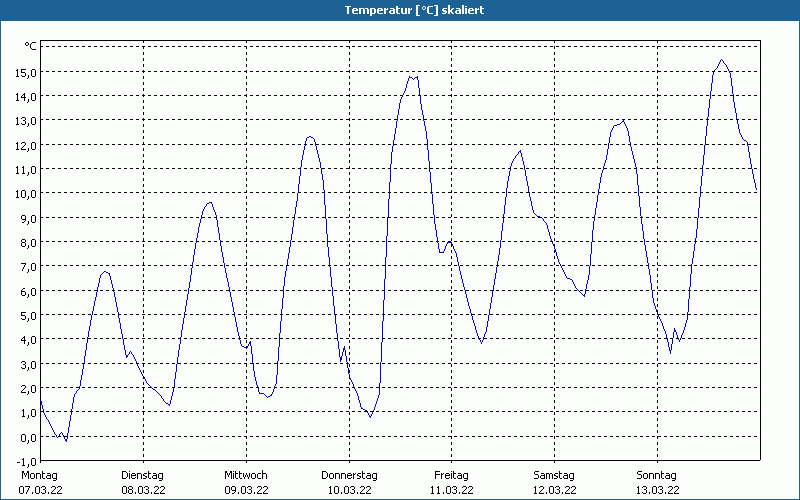
Task: Click the date '07.03.22'
Action: coord(41,490)
